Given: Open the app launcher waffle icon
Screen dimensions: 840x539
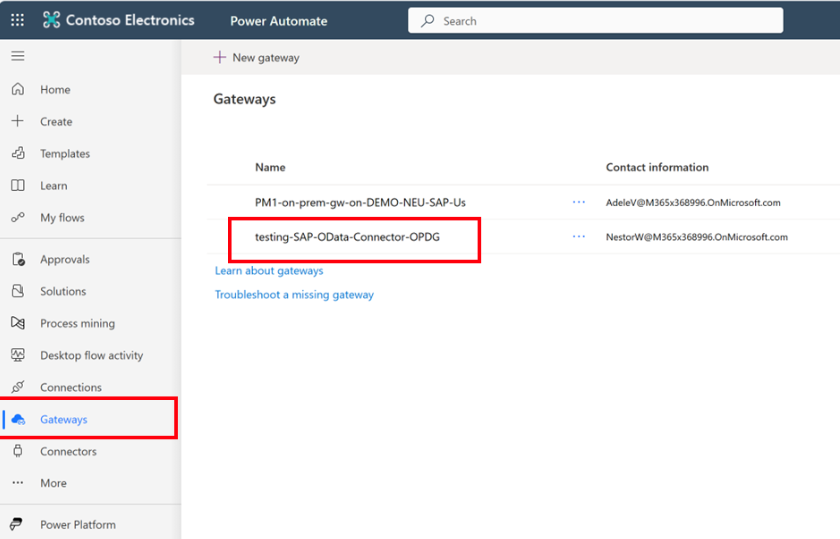Looking at the screenshot, I should (x=17, y=20).
